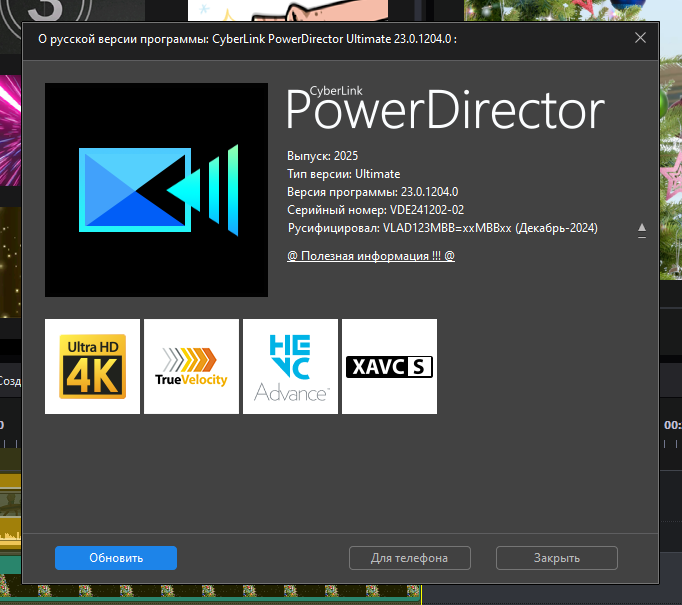The height and width of the screenshot is (605, 682).
Task: Click the Версия программы 23.0.1204.0 text
Action: (x=372, y=192)
